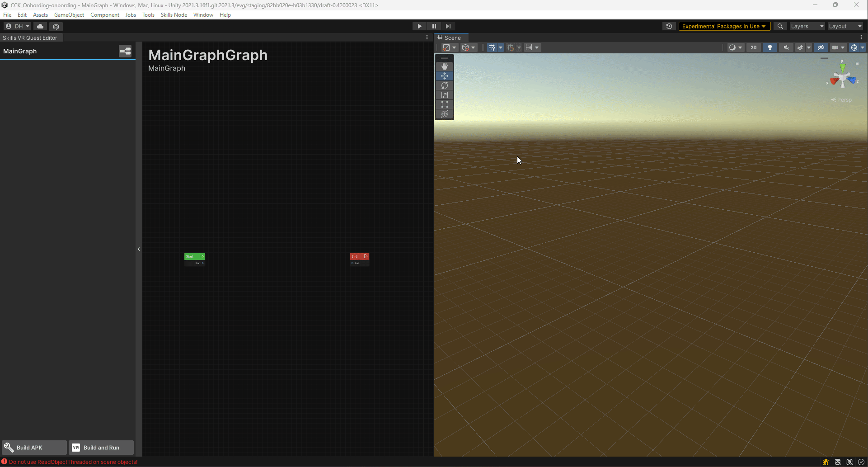Open the Layout dropdown

point(845,26)
